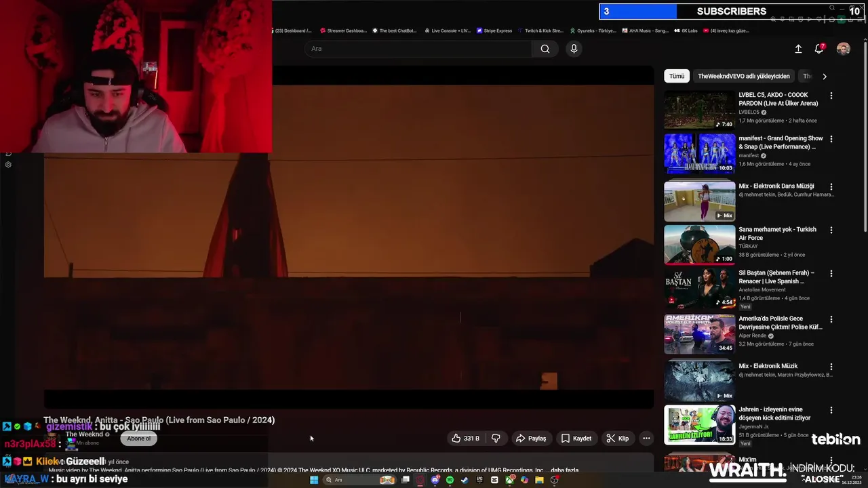This screenshot has width=868, height=488.
Task: Click the Paylaş share button
Action: (x=531, y=439)
